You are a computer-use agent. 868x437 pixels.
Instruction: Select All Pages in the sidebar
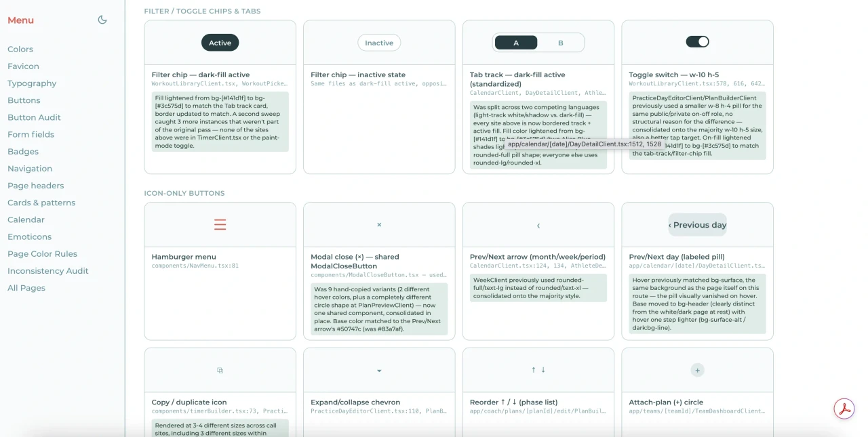[26, 287]
